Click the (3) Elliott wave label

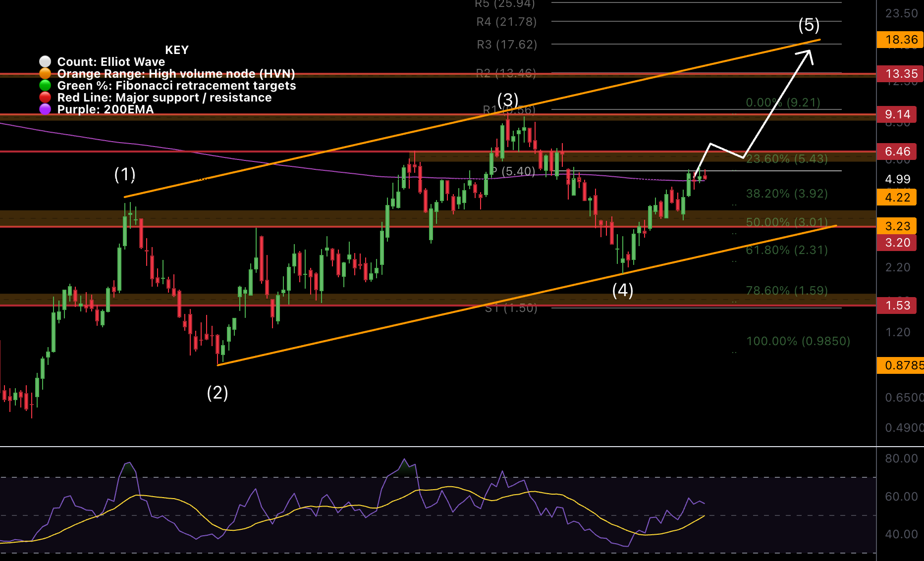[x=508, y=100]
